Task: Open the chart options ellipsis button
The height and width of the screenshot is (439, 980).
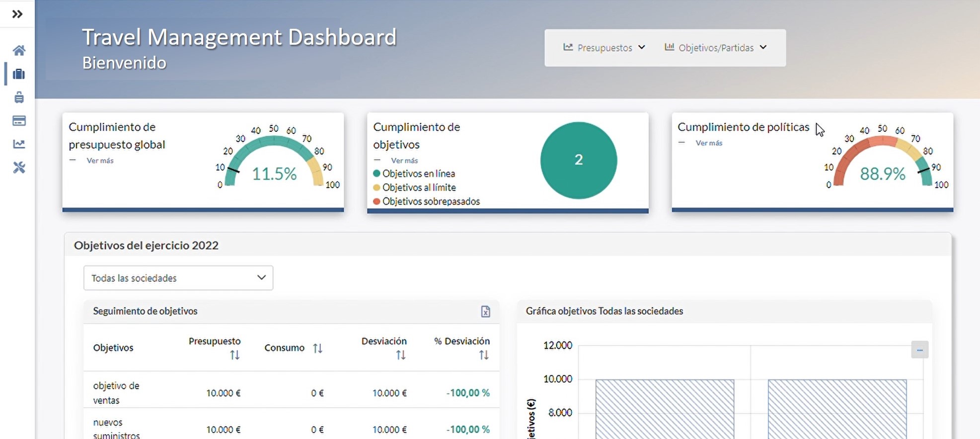Action: click(919, 350)
